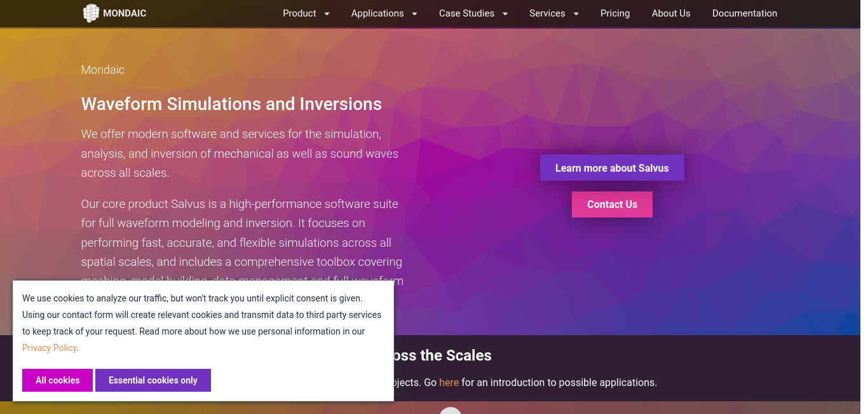Open the Product menu
The height and width of the screenshot is (414, 868).
pos(299,13)
